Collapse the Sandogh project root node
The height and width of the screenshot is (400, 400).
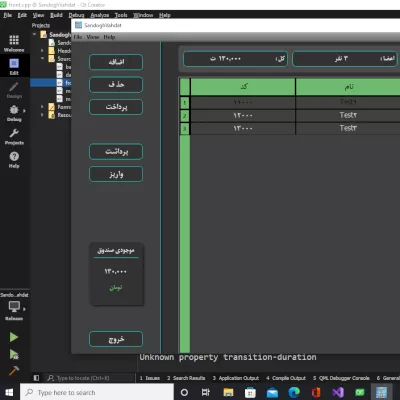[34, 34]
